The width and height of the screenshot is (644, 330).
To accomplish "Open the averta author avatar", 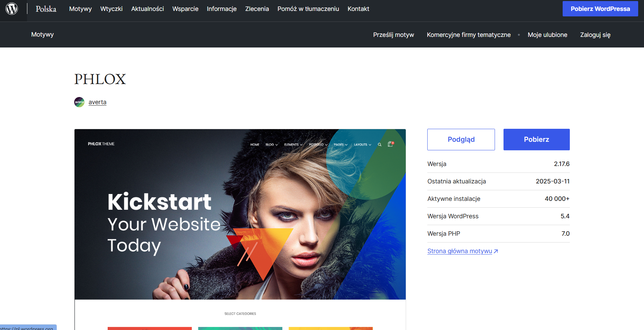I will pyautogui.click(x=79, y=102).
